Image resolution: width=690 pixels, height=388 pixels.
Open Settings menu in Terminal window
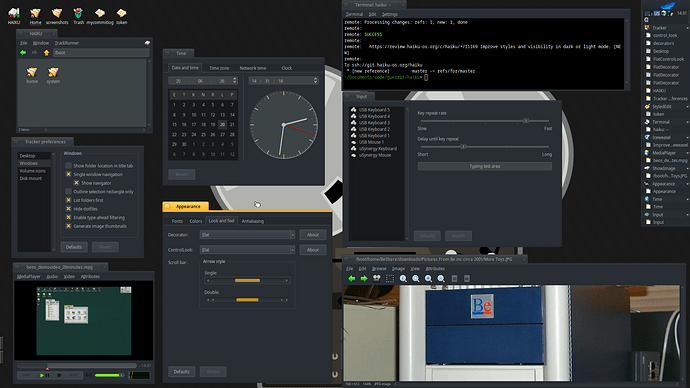pos(389,15)
